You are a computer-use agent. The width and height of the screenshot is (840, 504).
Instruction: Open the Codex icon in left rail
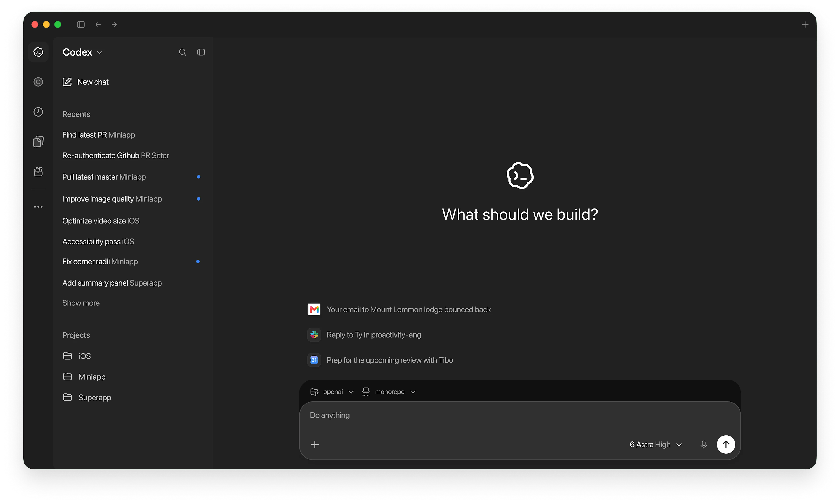[38, 52]
